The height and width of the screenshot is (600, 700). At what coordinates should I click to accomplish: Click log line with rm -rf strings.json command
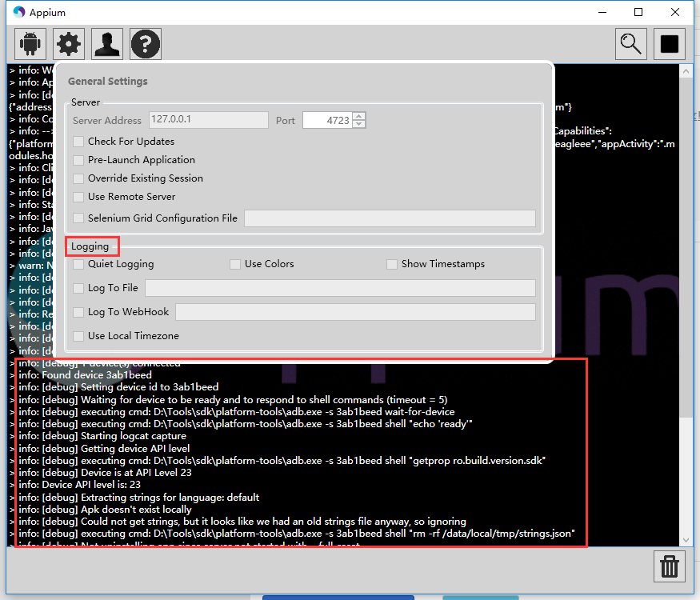(297, 534)
